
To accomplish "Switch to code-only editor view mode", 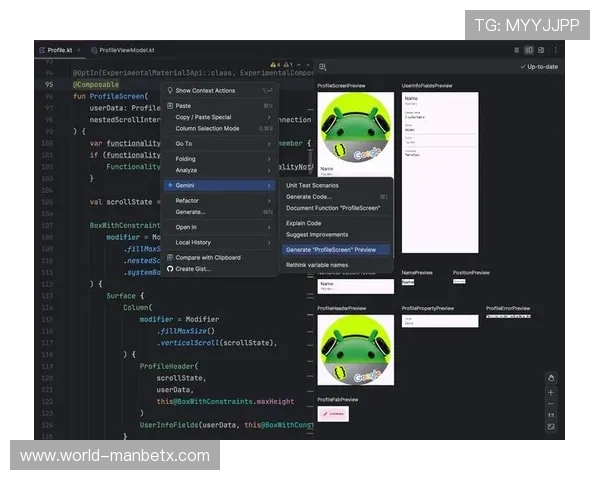I will tap(515, 50).
